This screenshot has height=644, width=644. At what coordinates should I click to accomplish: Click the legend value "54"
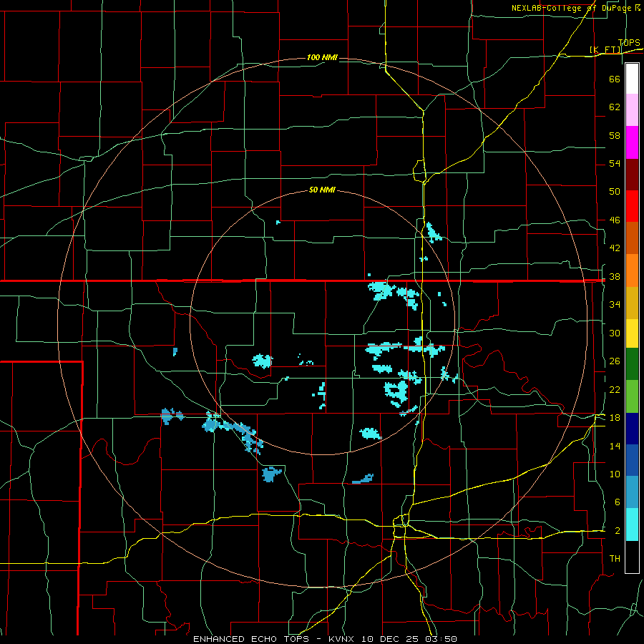coord(615,163)
